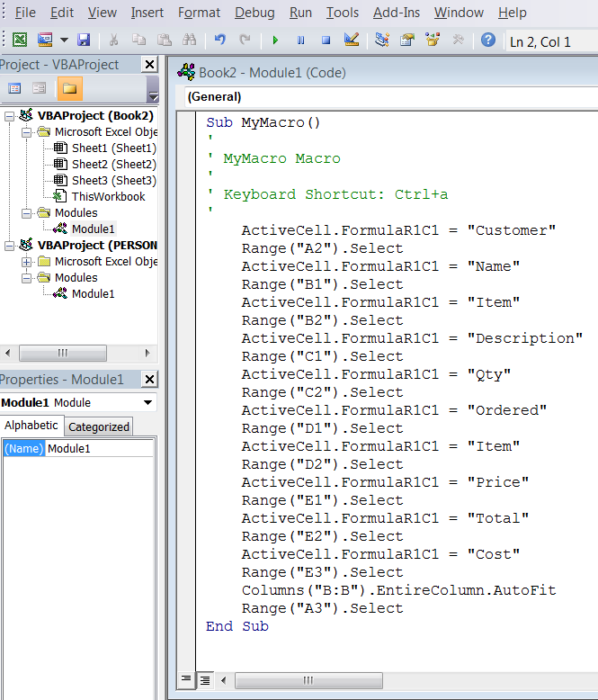Save the workbook with the floppy icon
The height and width of the screenshot is (700, 598).
[84, 40]
